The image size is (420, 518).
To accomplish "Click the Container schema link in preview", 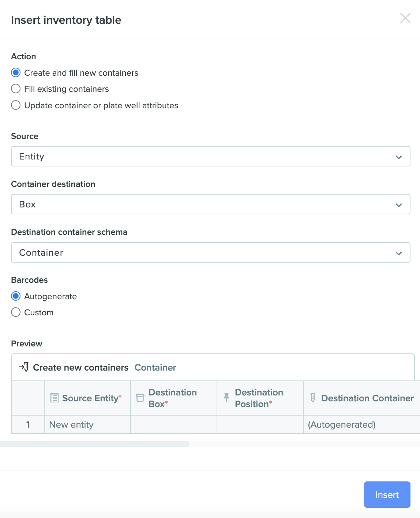I will (155, 367).
